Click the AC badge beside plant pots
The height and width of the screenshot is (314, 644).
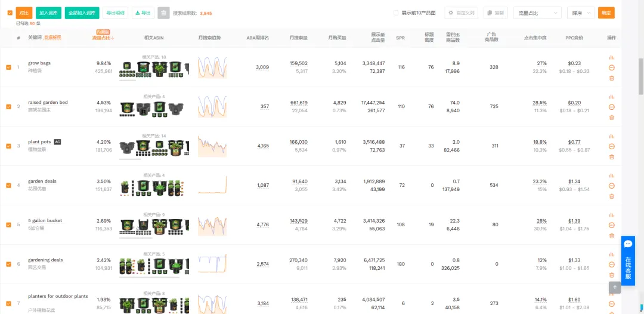(x=57, y=142)
